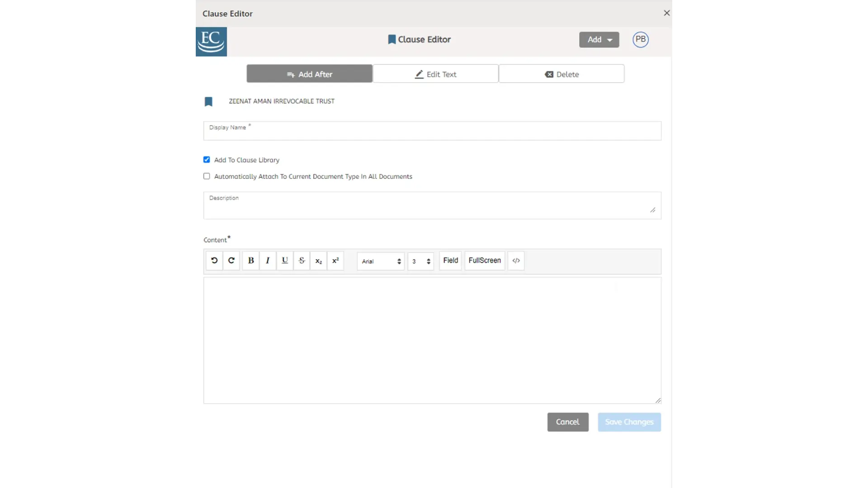
Task: Open the font size dropdown
Action: coord(421,261)
